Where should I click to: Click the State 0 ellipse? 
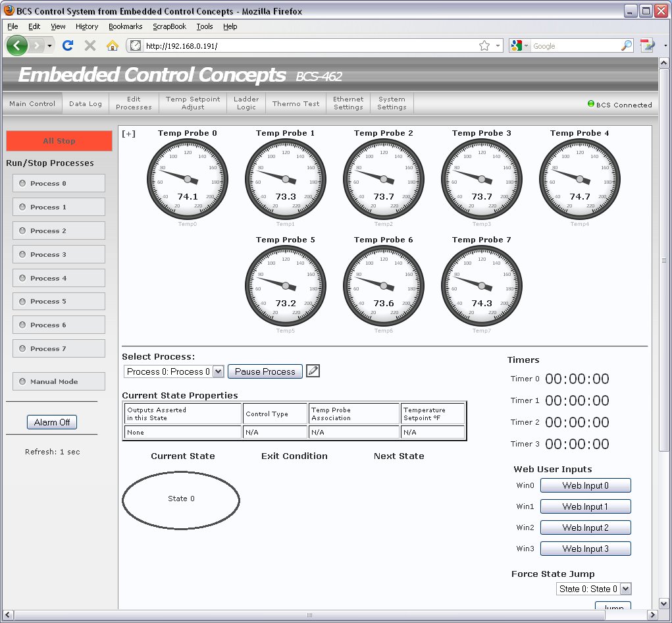[x=181, y=500]
